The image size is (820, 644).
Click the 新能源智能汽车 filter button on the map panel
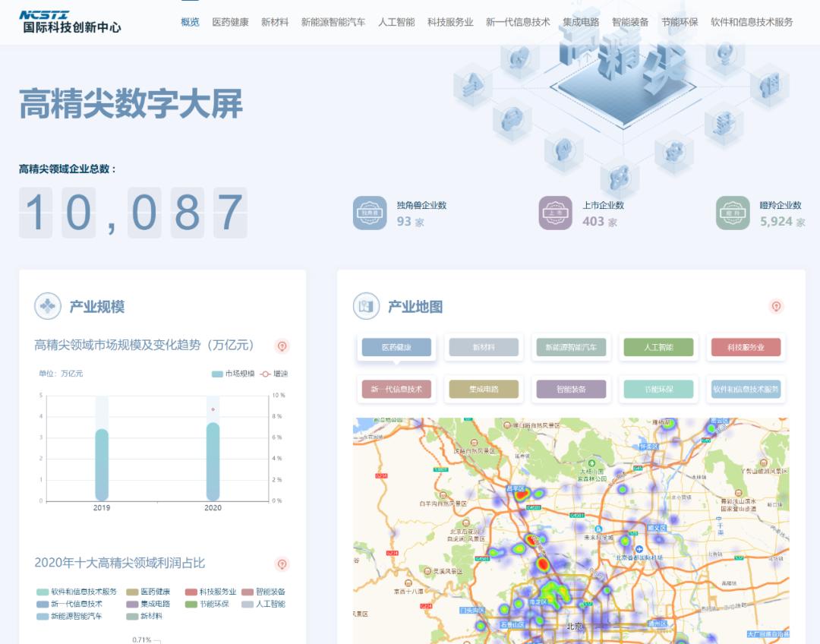coord(570,348)
